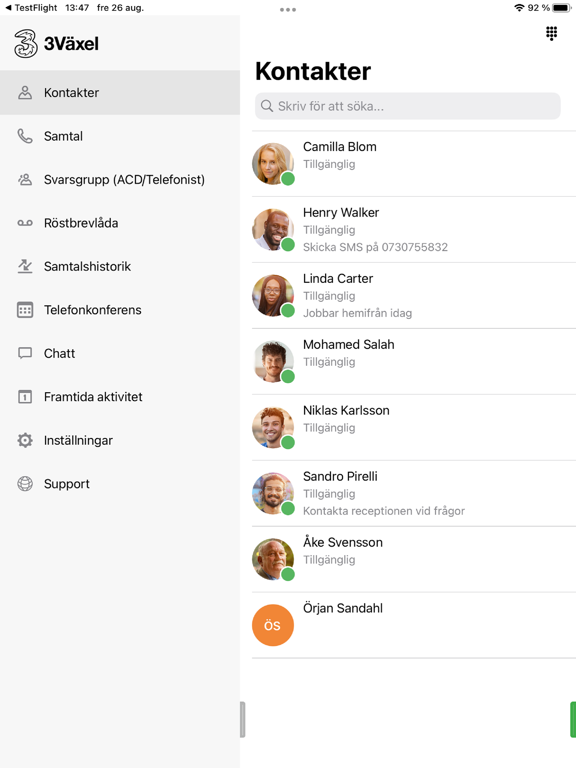576x768 pixels.
Task: Select contact name Åke Svensson
Action: point(342,542)
